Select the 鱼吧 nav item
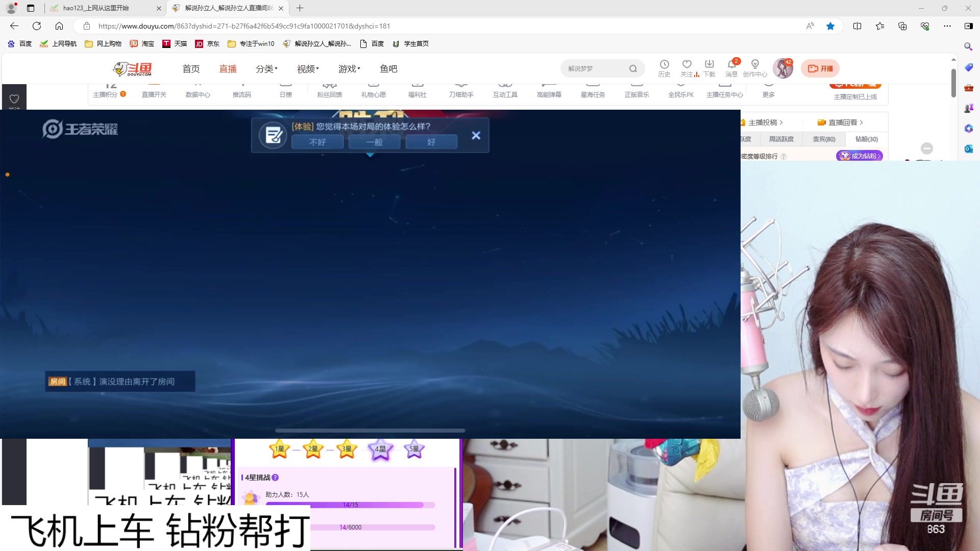 coord(388,69)
